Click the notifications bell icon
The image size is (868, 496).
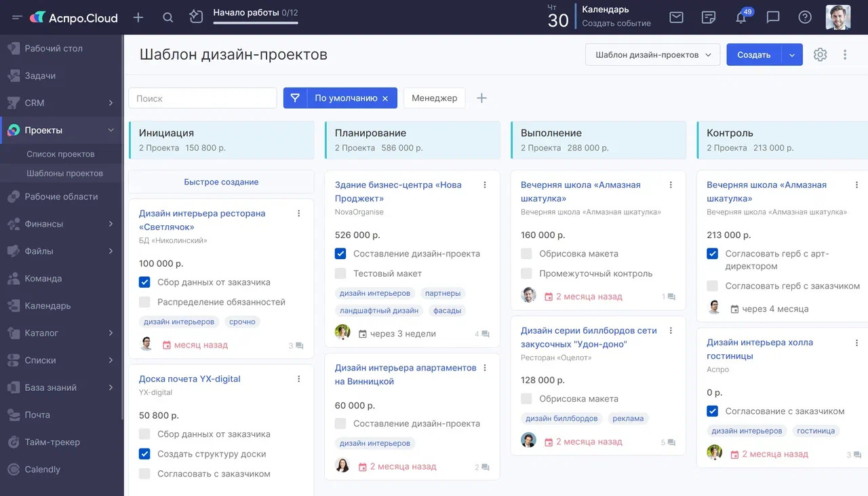coord(741,18)
